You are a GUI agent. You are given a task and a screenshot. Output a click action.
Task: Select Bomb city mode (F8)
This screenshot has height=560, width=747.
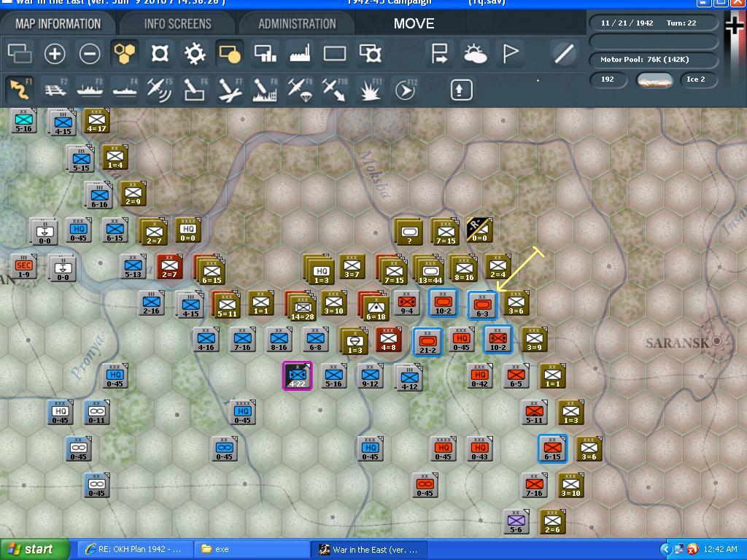point(265,90)
